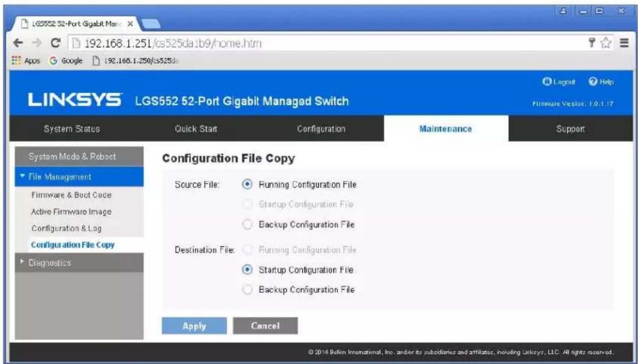Select source Backup Configuration File radio

click(247, 224)
